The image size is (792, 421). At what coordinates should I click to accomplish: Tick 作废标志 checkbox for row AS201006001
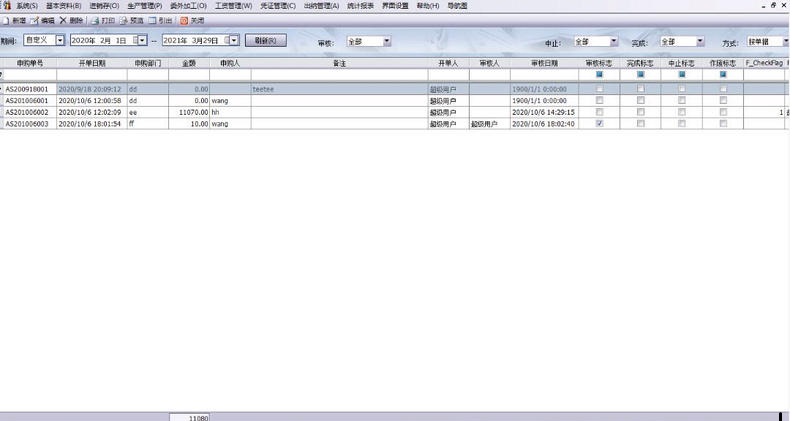click(x=723, y=101)
